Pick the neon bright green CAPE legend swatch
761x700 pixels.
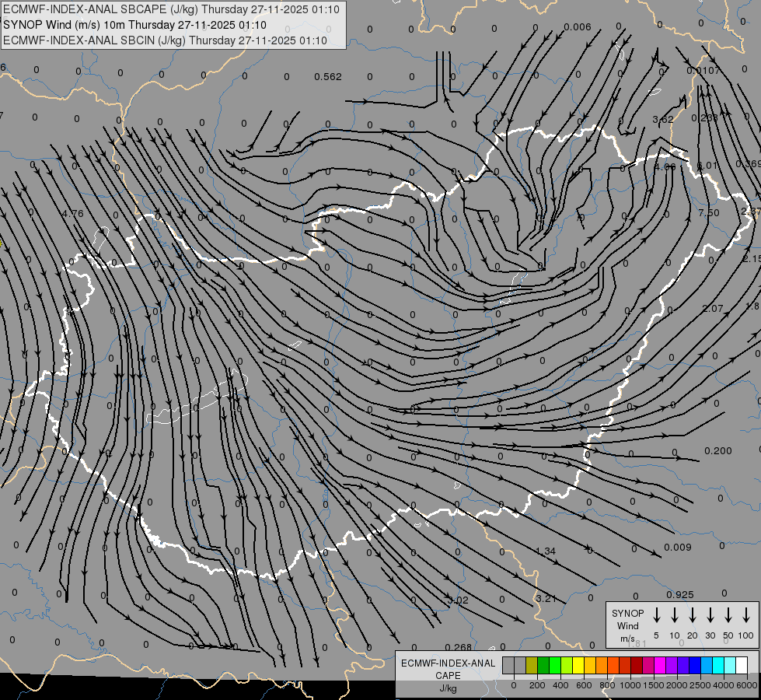(x=555, y=666)
